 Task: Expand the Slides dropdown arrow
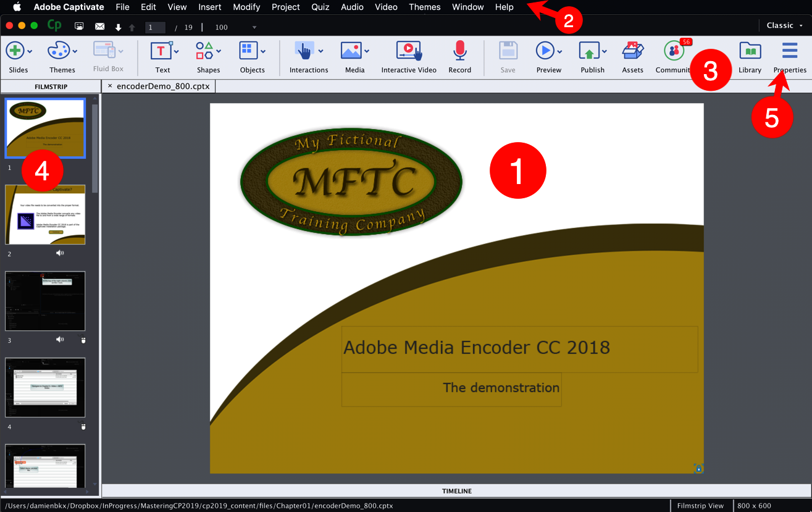click(30, 51)
